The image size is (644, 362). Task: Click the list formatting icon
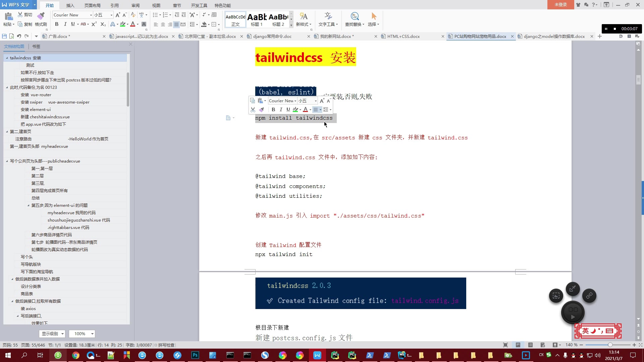156,15
